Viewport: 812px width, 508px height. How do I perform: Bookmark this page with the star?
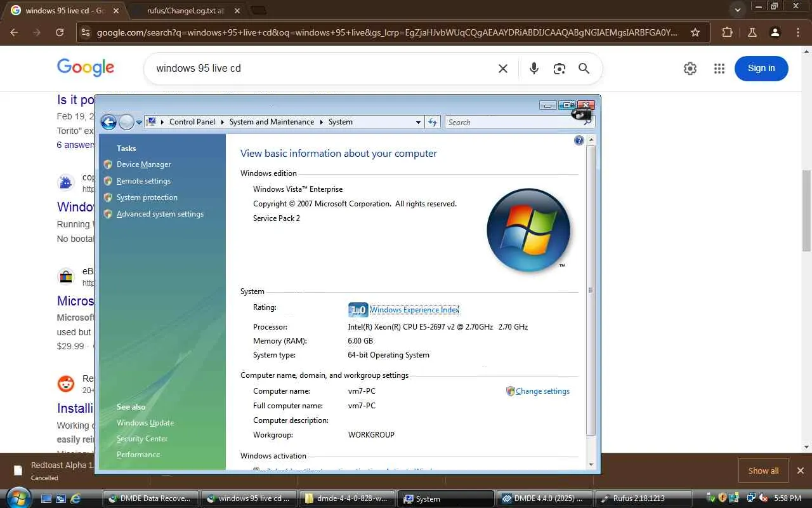pos(695,32)
